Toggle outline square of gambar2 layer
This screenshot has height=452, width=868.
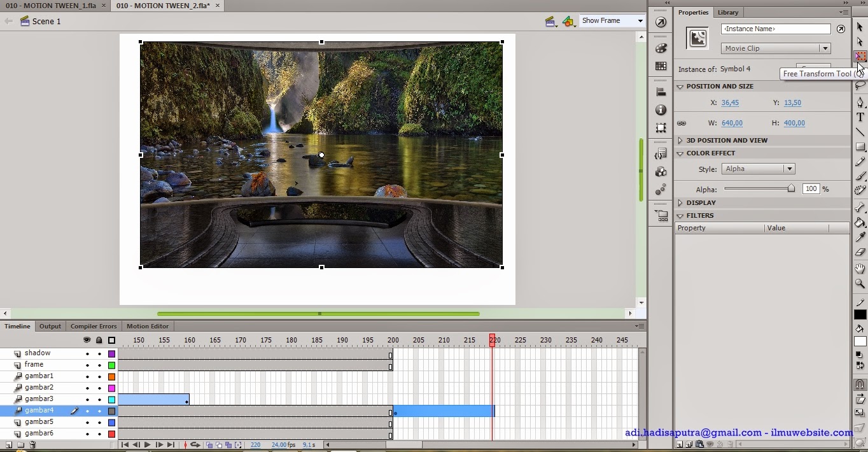click(111, 388)
